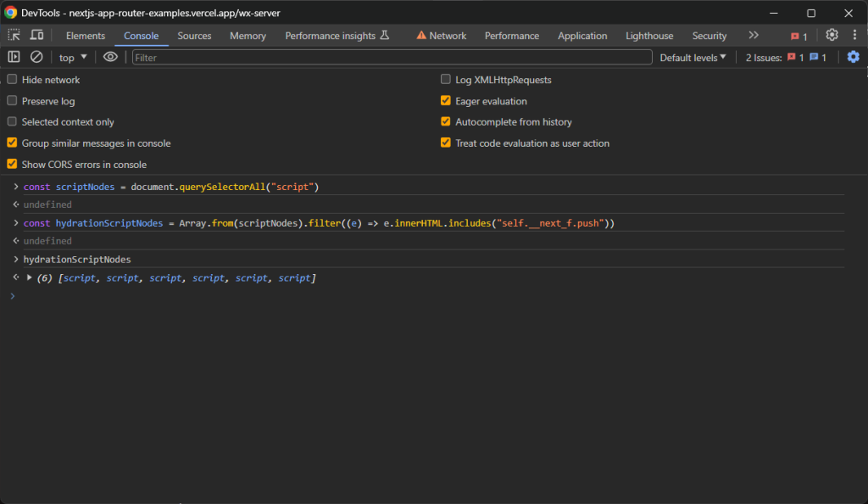Click the first blue script link in results
This screenshot has width=868, height=504.
point(79,277)
